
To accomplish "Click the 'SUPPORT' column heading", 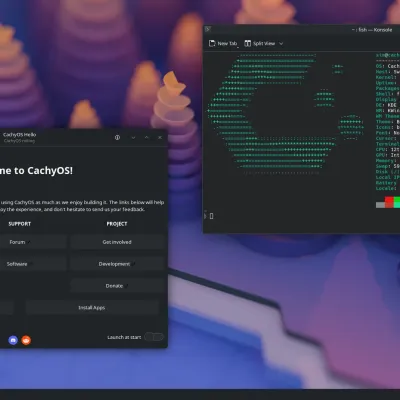I will point(20,224).
